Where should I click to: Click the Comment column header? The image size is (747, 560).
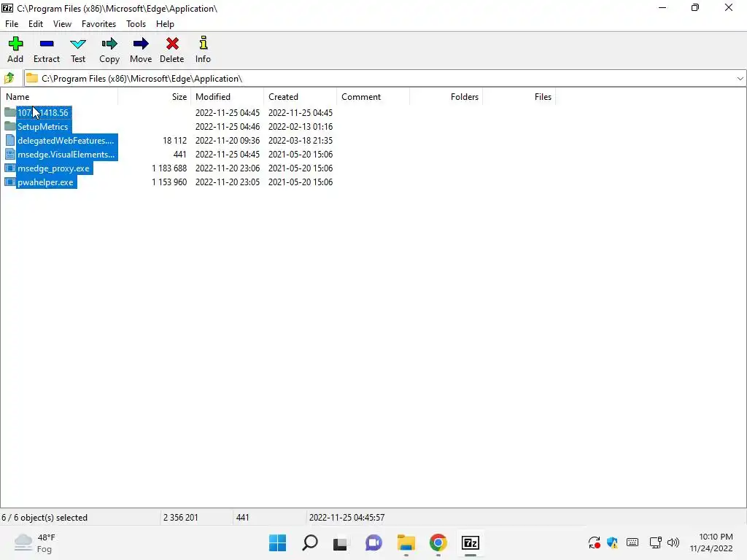[x=373, y=97]
